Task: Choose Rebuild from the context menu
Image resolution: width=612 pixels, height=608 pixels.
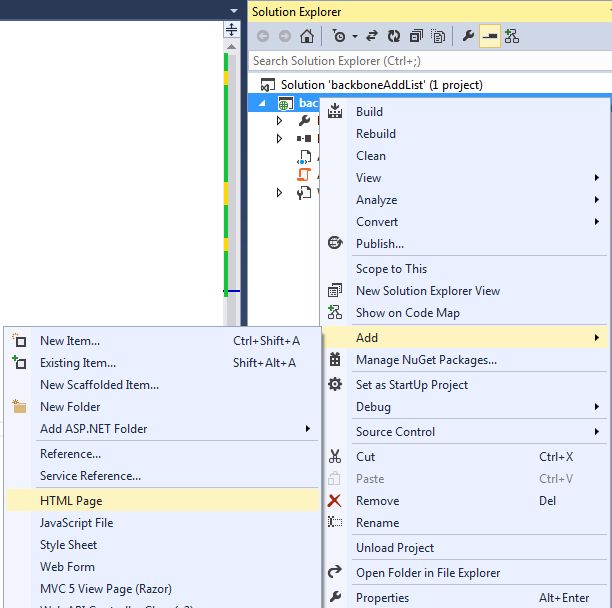Action: click(464, 134)
